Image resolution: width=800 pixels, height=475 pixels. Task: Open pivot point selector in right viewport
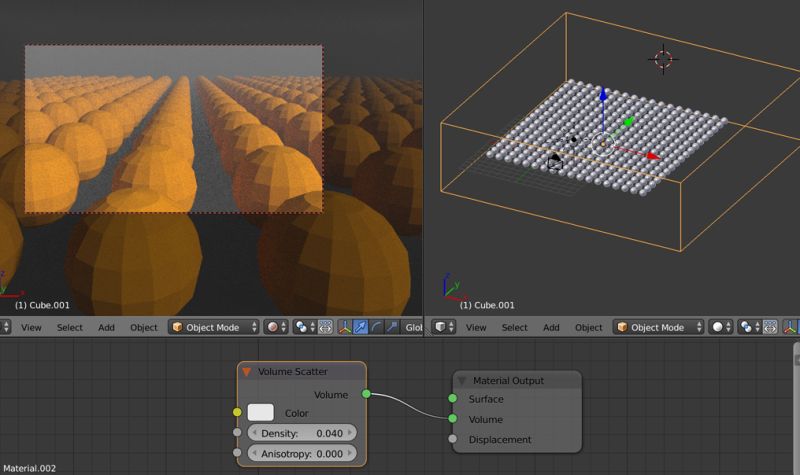tap(749, 327)
